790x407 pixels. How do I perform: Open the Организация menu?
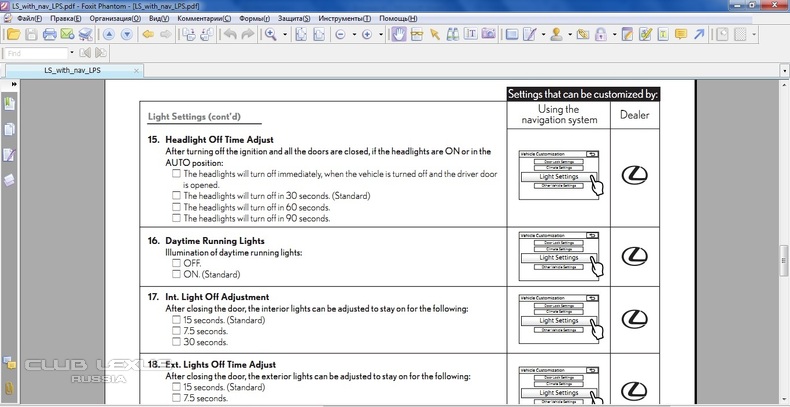coord(115,19)
